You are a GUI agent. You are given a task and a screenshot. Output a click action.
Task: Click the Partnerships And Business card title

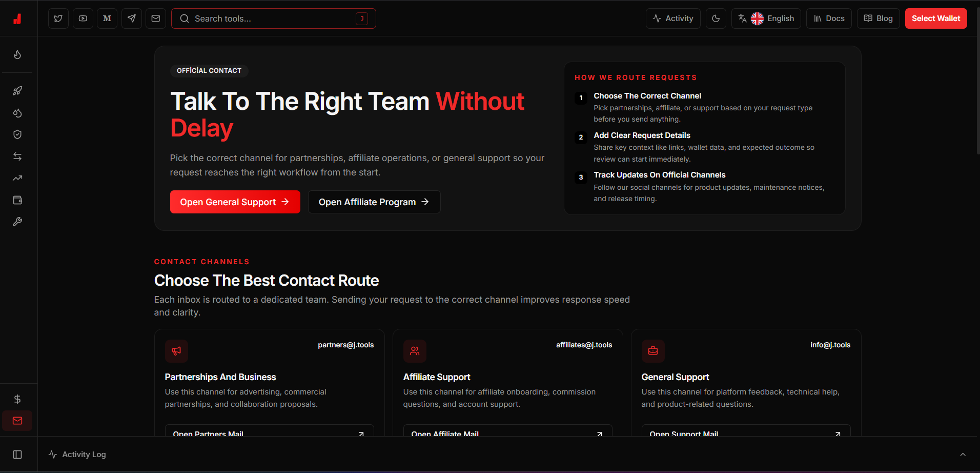[220, 377]
